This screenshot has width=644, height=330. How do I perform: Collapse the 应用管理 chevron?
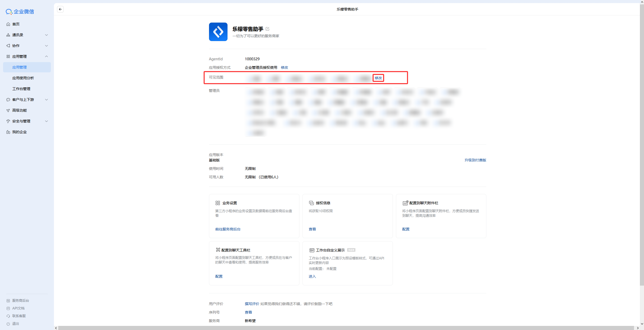(46, 56)
